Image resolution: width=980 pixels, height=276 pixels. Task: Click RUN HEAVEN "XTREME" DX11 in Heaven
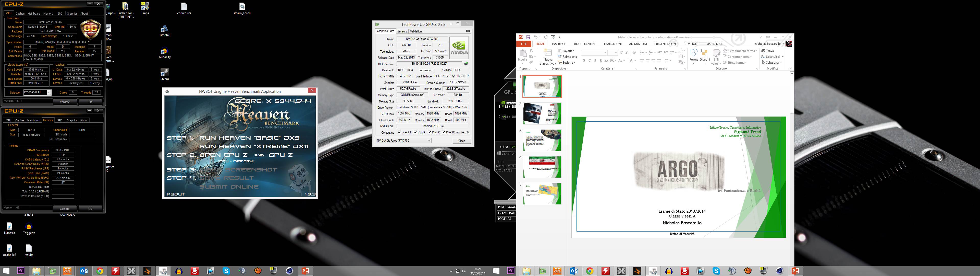click(x=254, y=146)
